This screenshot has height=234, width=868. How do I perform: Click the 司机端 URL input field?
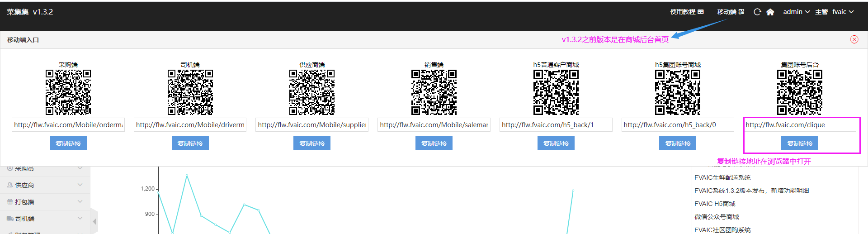(x=190, y=125)
